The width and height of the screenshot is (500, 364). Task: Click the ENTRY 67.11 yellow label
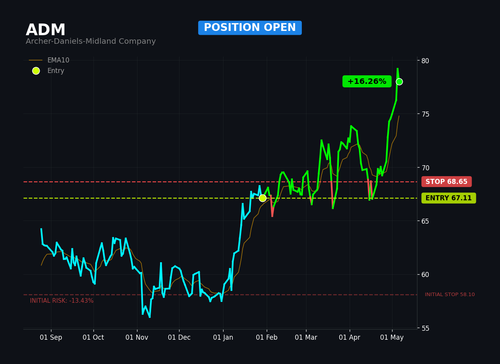pyautogui.click(x=449, y=198)
